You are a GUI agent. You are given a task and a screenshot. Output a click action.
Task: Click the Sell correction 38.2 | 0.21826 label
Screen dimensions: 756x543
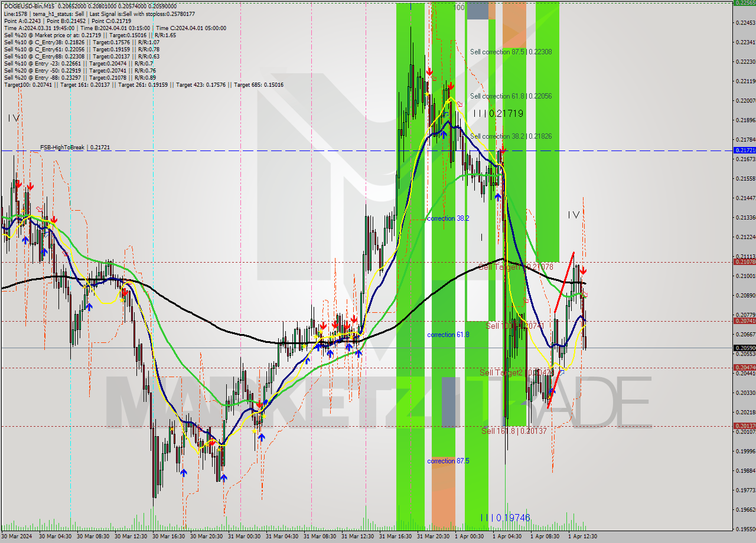511,136
